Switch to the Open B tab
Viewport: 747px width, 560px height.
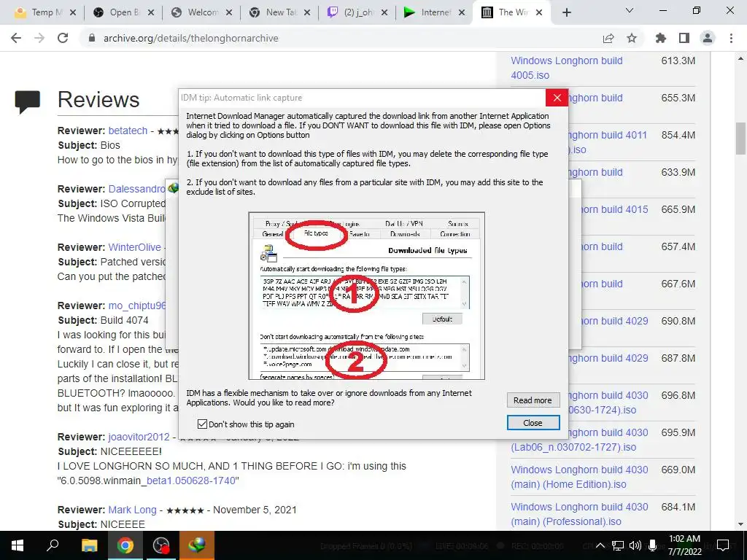point(119,13)
